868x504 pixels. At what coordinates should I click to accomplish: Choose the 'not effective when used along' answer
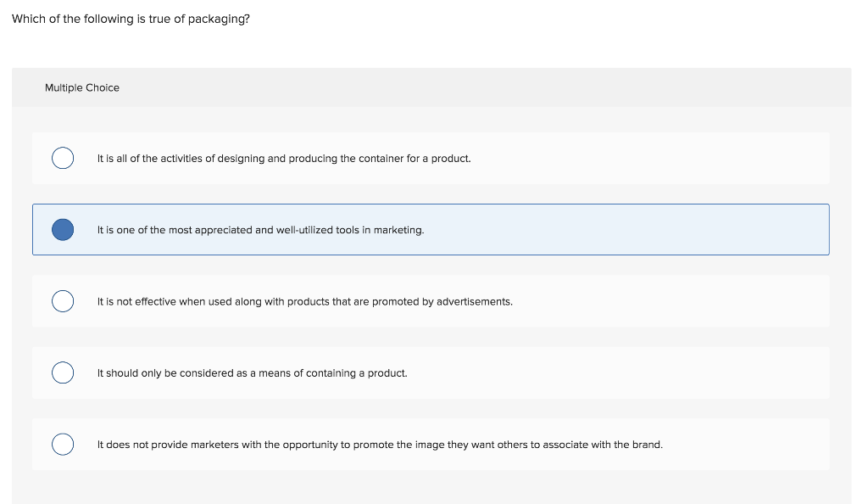(305, 300)
